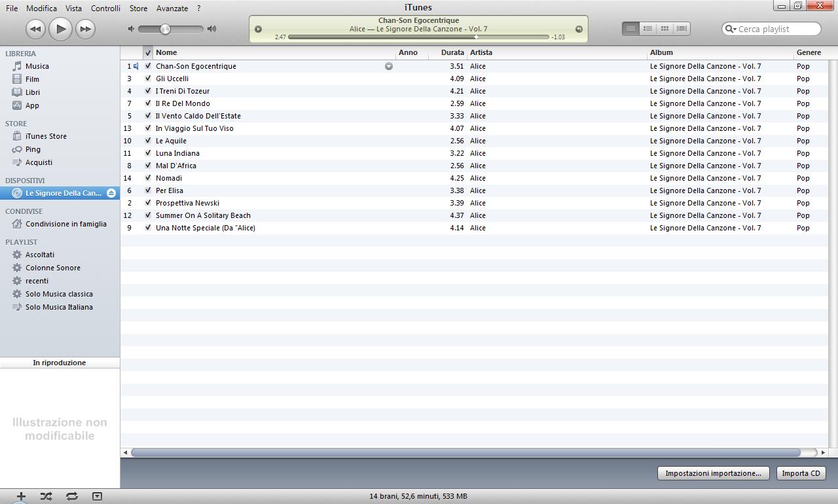838x504 pixels.
Task: Open the Controlli menu
Action: pos(105,9)
